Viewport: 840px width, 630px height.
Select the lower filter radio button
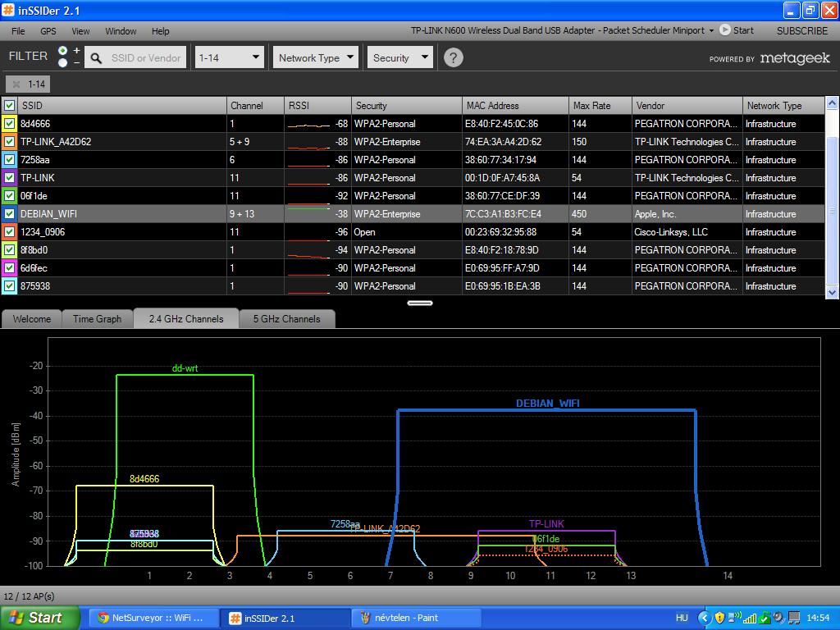62,62
